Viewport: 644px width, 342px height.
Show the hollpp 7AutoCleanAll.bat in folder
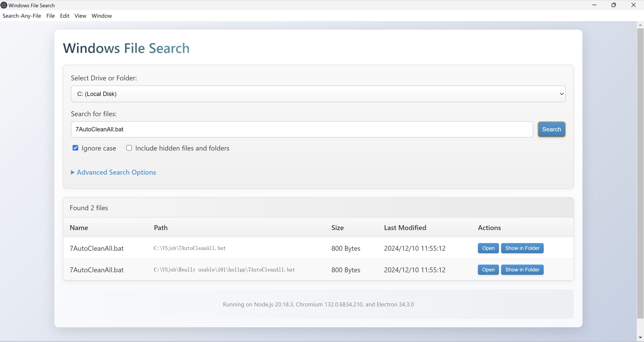[x=522, y=270]
